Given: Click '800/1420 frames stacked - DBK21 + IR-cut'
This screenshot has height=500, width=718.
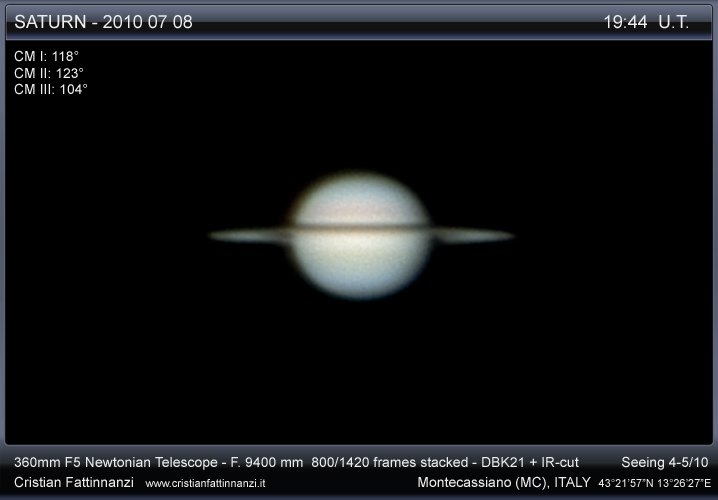Looking at the screenshot, I should click(x=445, y=462).
